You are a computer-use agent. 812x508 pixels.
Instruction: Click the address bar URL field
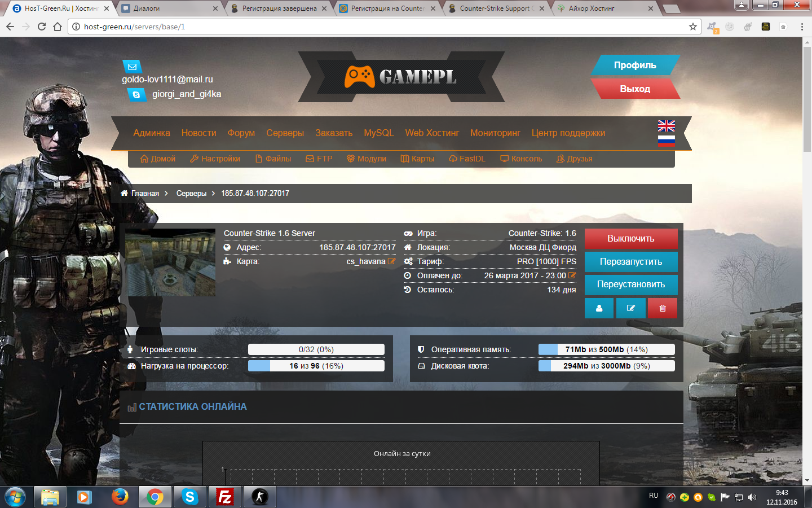383,27
